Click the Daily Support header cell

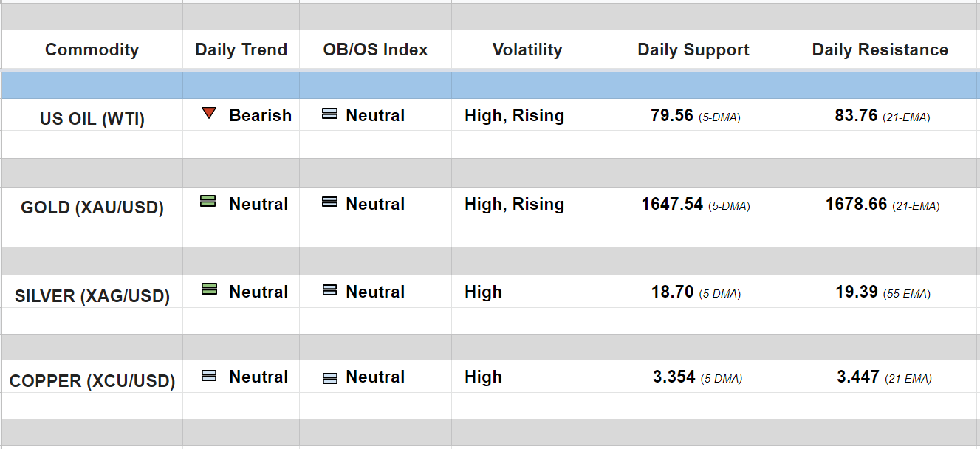point(693,50)
